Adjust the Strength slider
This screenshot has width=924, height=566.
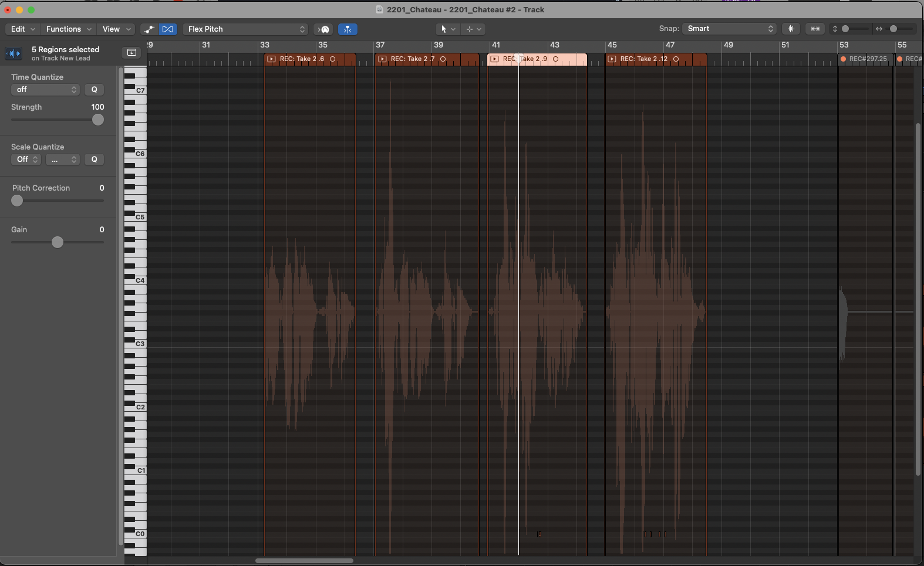pos(98,120)
